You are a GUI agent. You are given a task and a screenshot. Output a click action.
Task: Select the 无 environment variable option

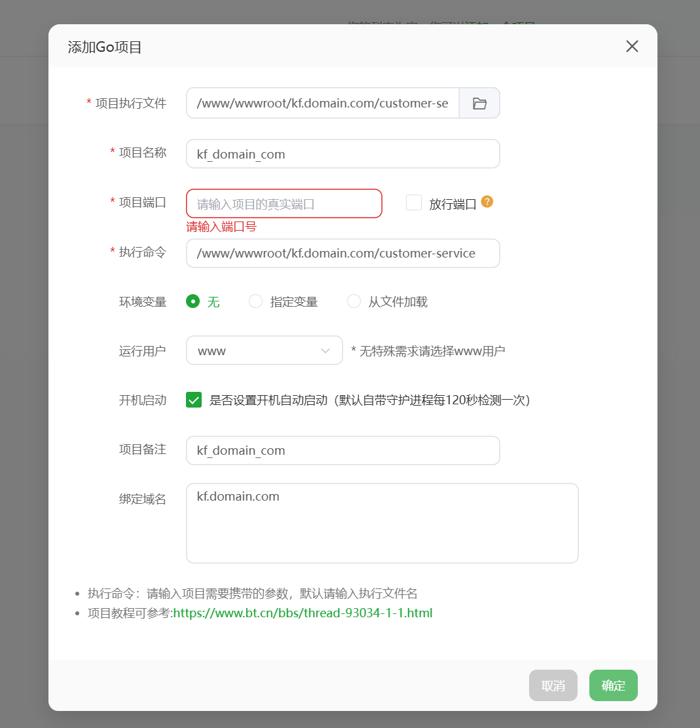coord(193,301)
